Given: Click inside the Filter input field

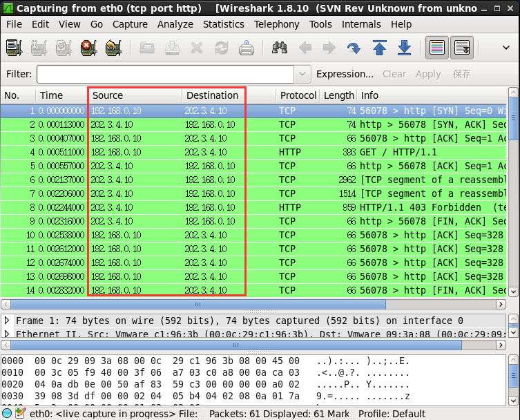Looking at the screenshot, I should pyautogui.click(x=166, y=74).
